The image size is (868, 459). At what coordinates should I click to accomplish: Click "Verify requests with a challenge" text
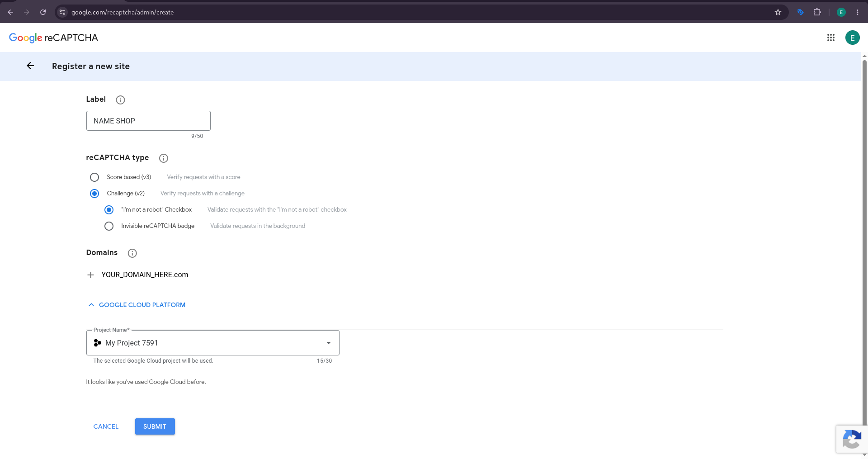203,194
